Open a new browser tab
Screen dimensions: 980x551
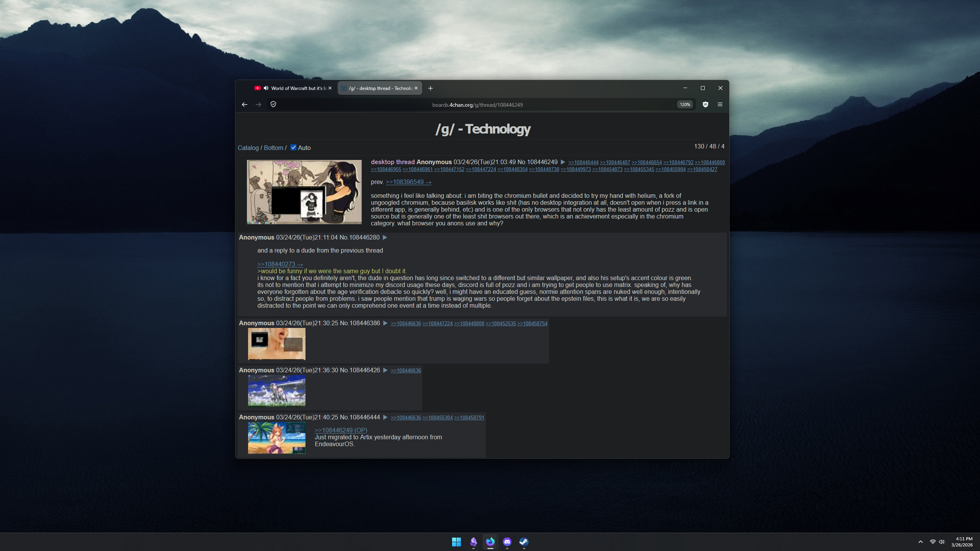pyautogui.click(x=430, y=88)
